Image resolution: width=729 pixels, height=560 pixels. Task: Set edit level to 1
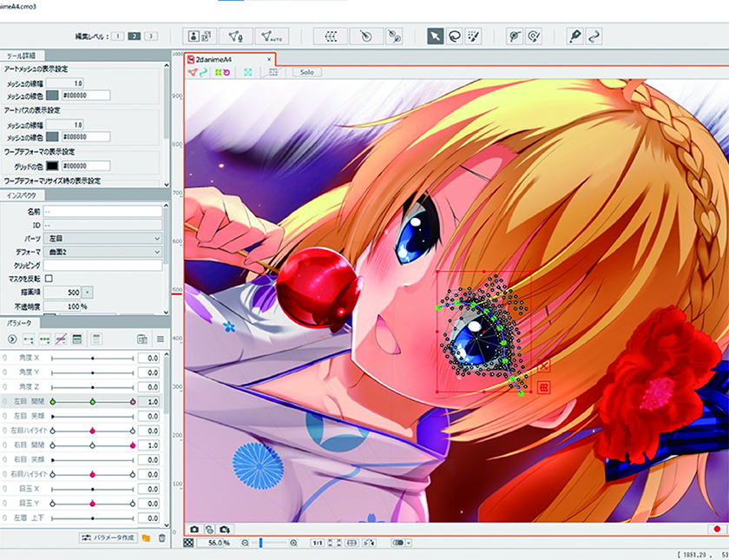click(118, 36)
